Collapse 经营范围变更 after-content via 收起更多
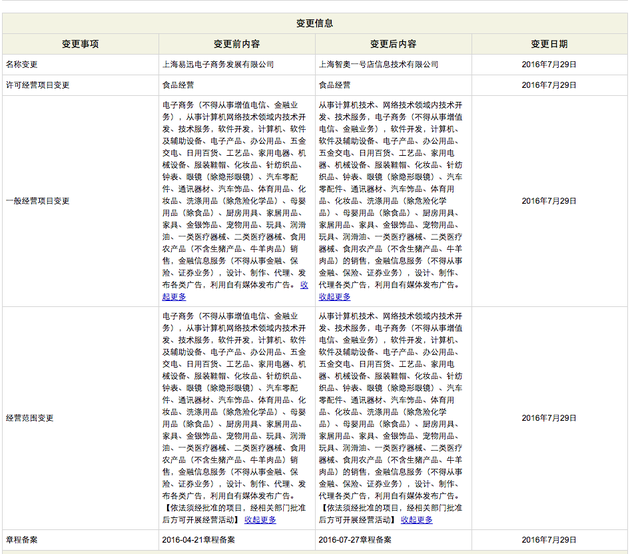630x554 pixels. [417, 520]
